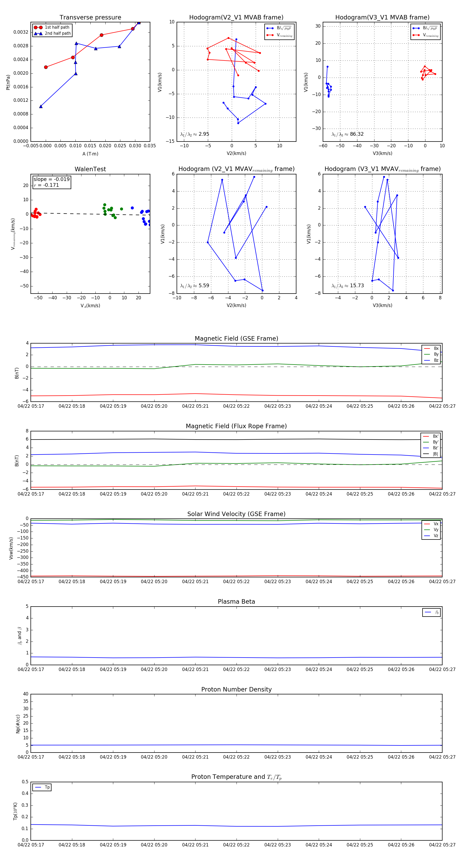This screenshot has height=868, width=473.
Task: Select the 'Bz' legend entry in GSE plot
Action: click(431, 360)
